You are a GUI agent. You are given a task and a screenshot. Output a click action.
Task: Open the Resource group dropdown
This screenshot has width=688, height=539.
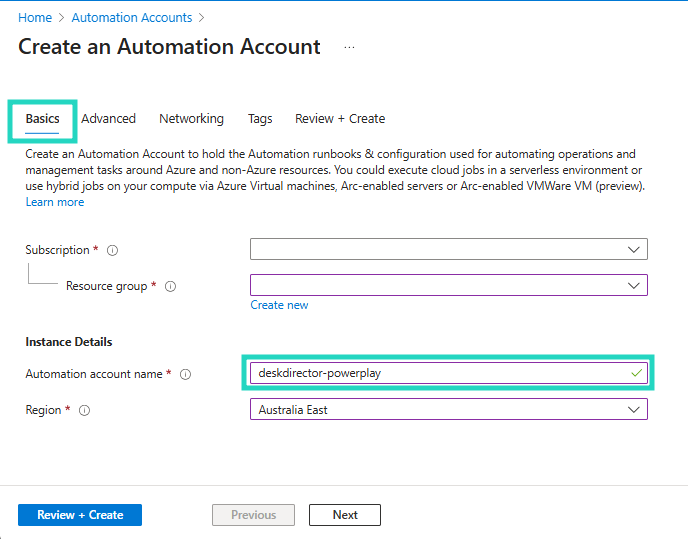pos(448,285)
